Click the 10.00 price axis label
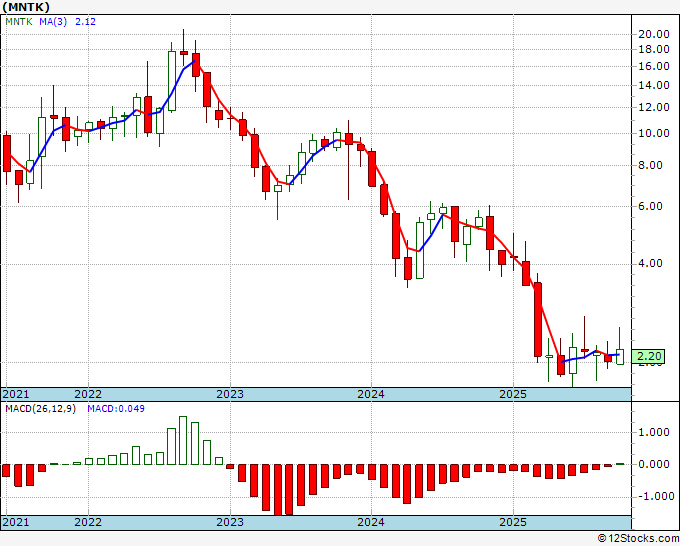 [x=654, y=133]
